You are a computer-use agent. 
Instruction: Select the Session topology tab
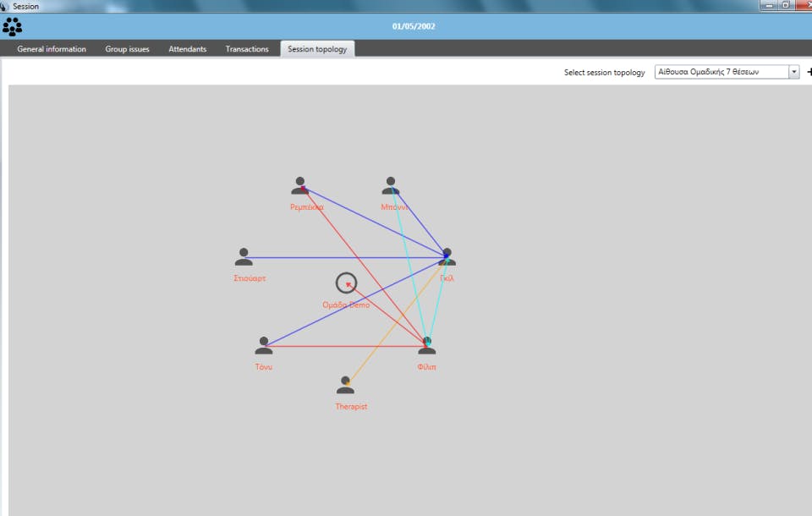tap(317, 49)
